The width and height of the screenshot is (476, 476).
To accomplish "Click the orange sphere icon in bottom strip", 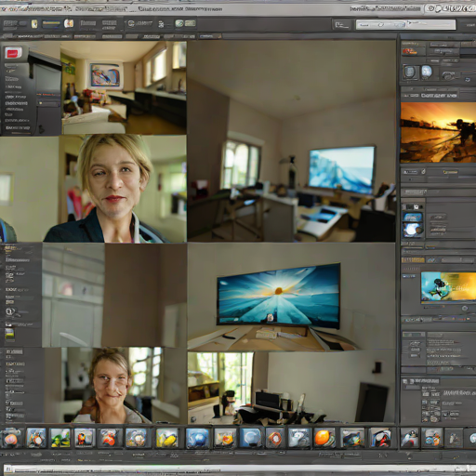I will pyautogui.click(x=324, y=438).
